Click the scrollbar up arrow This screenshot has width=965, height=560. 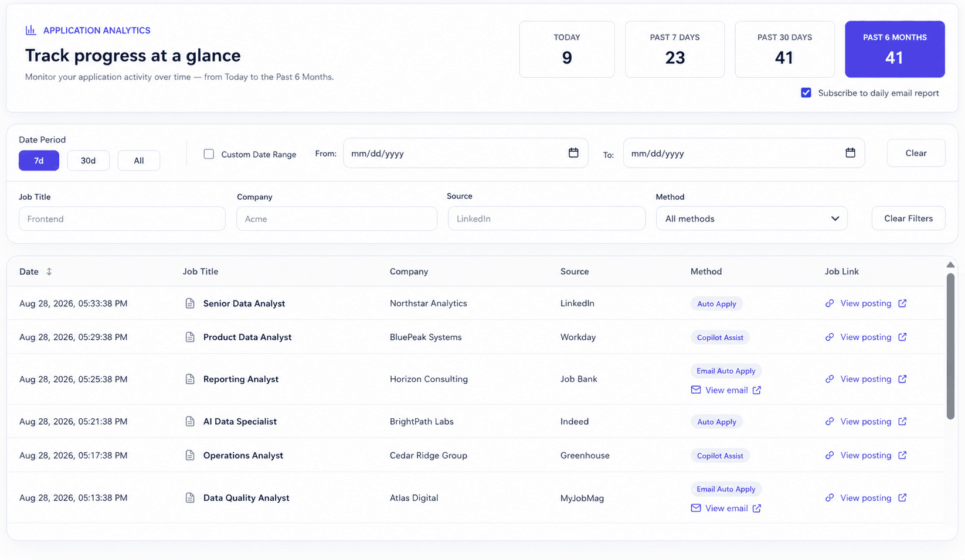pos(950,265)
